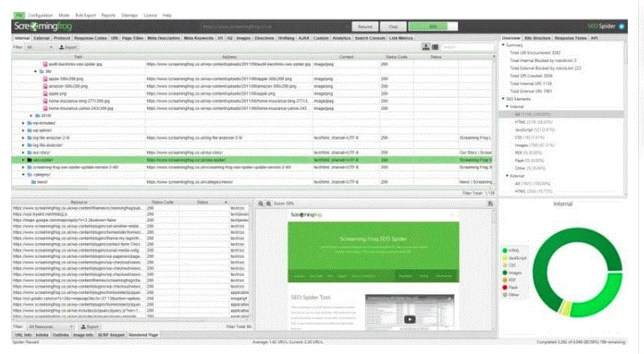Play the video in rendered page preview
The image size is (644, 354).
click(410, 319)
